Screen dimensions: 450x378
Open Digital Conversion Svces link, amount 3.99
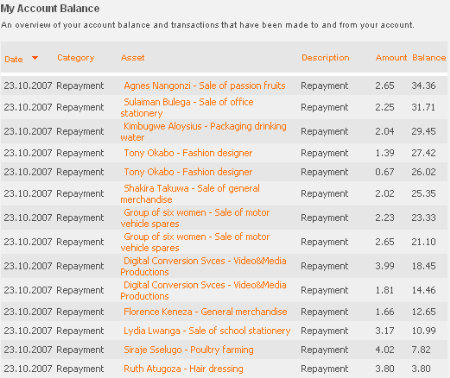pos(203,266)
